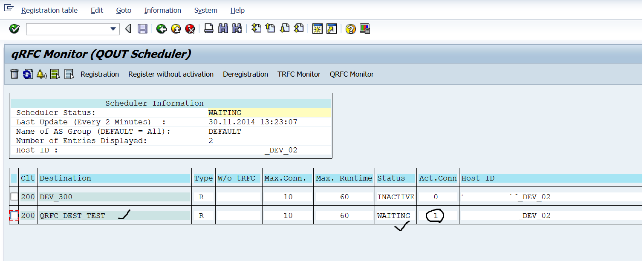Click the Create New Session icon
The width and height of the screenshot is (644, 261).
tap(317, 29)
